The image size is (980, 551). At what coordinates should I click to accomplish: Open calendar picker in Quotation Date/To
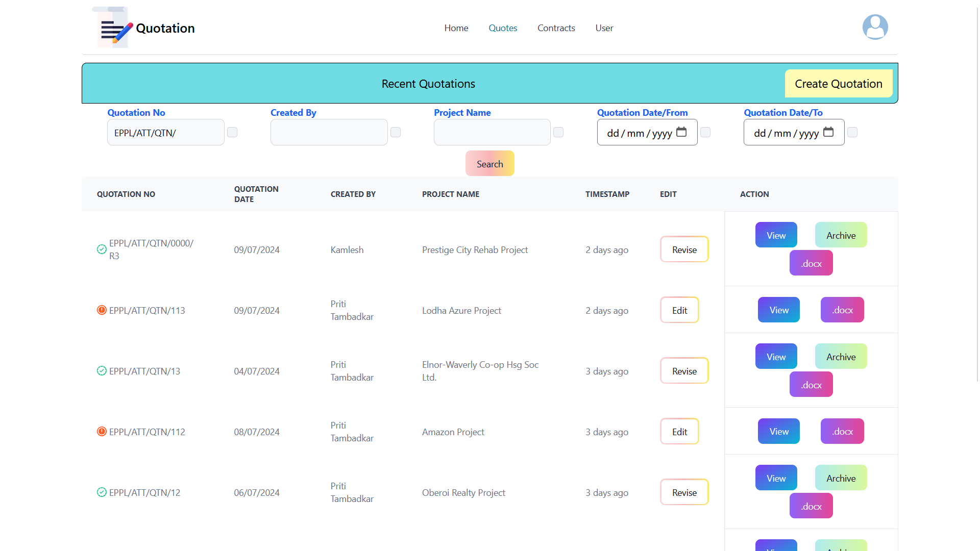click(828, 132)
